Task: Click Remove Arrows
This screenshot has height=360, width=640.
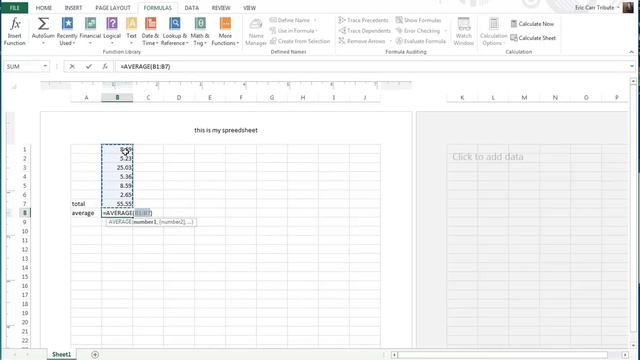Action: click(x=362, y=41)
